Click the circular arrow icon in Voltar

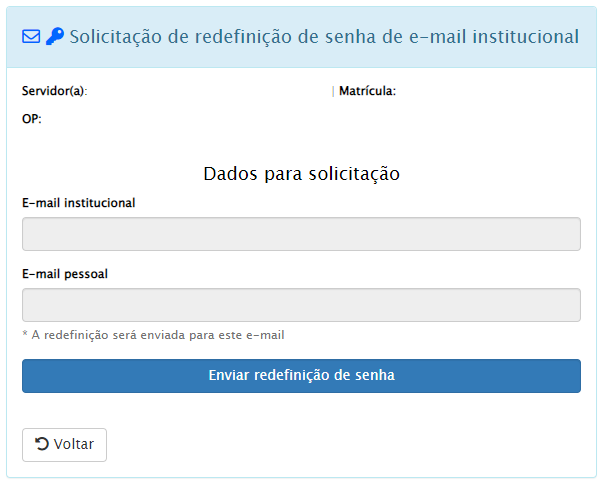pos(42,444)
